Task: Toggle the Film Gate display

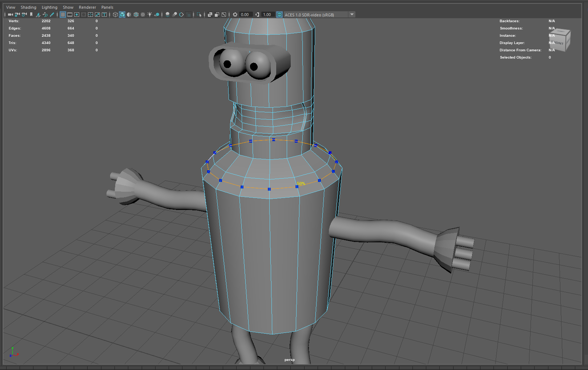Action: [x=70, y=15]
